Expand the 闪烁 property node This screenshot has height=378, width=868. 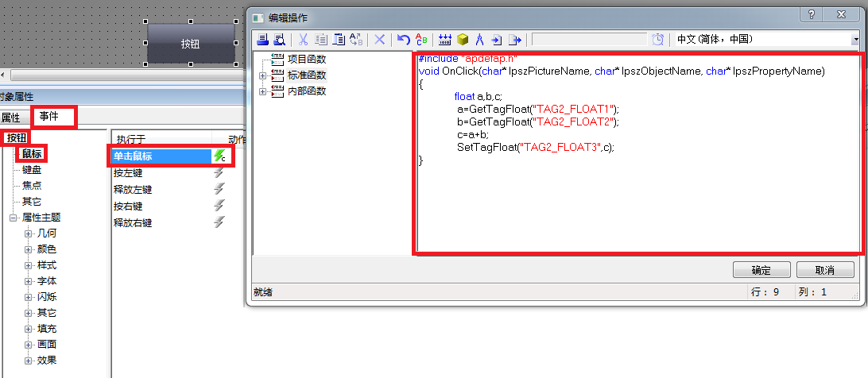[29, 297]
